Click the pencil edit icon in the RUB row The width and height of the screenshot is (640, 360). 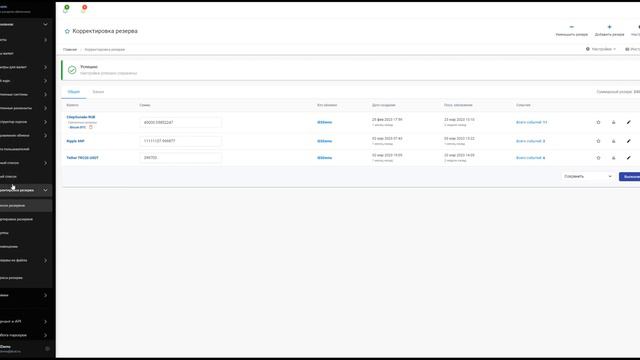click(x=629, y=122)
